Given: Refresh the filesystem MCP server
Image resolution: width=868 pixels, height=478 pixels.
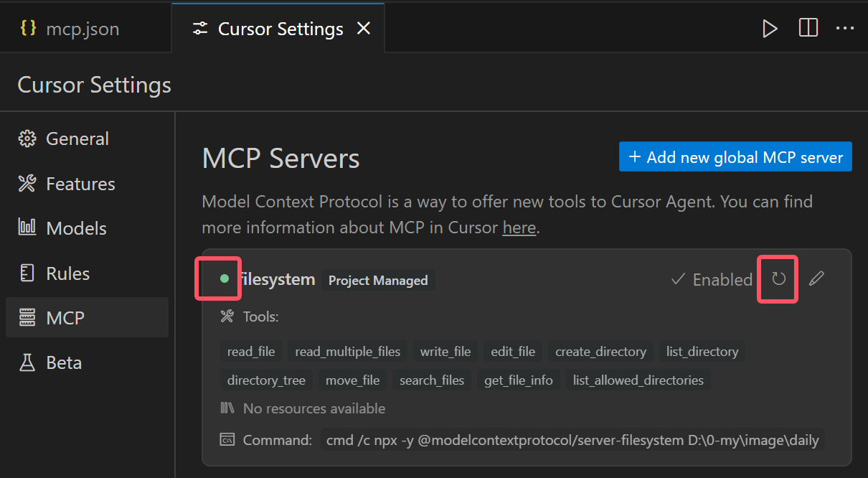Looking at the screenshot, I should [778, 278].
